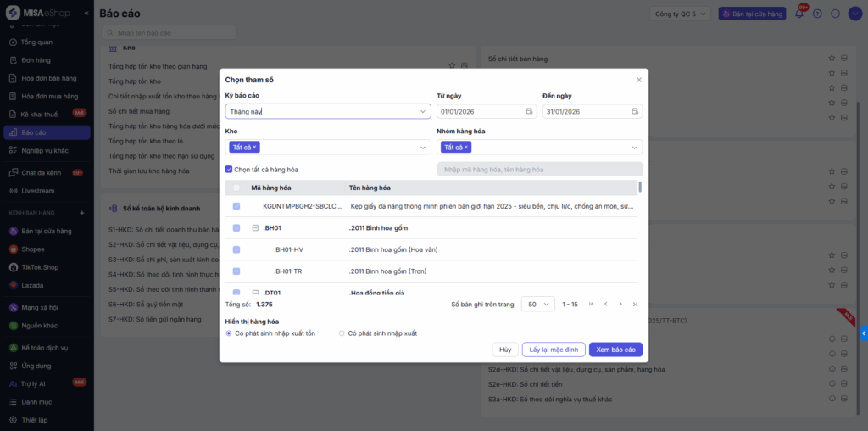This screenshot has height=431, width=868.
Task: Open the Từ ngày calendar picker icon
Action: [529, 111]
